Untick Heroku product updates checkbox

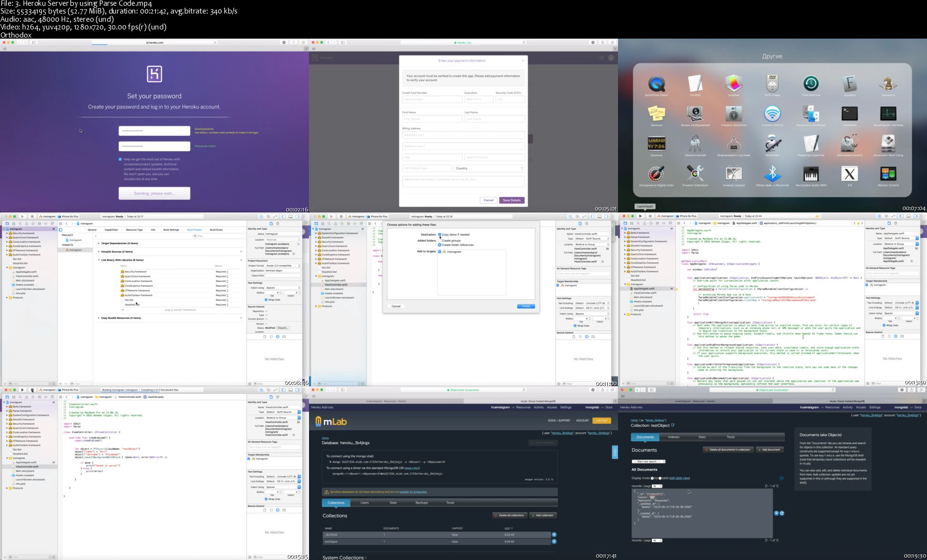click(120, 159)
